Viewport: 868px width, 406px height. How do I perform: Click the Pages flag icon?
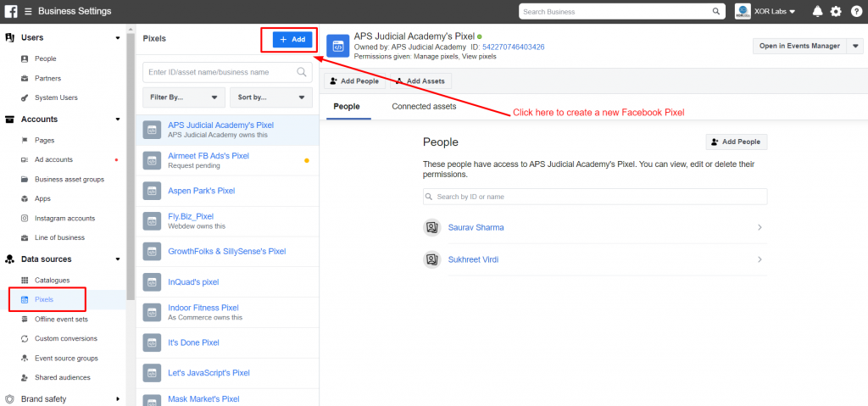click(25, 140)
